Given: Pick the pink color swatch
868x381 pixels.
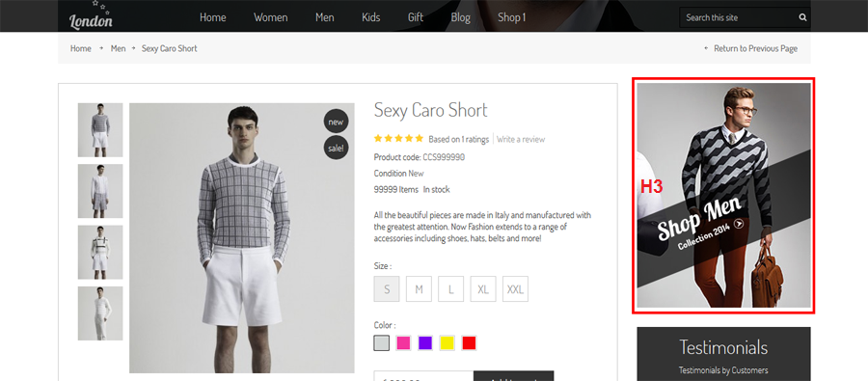Looking at the screenshot, I should 403,343.
